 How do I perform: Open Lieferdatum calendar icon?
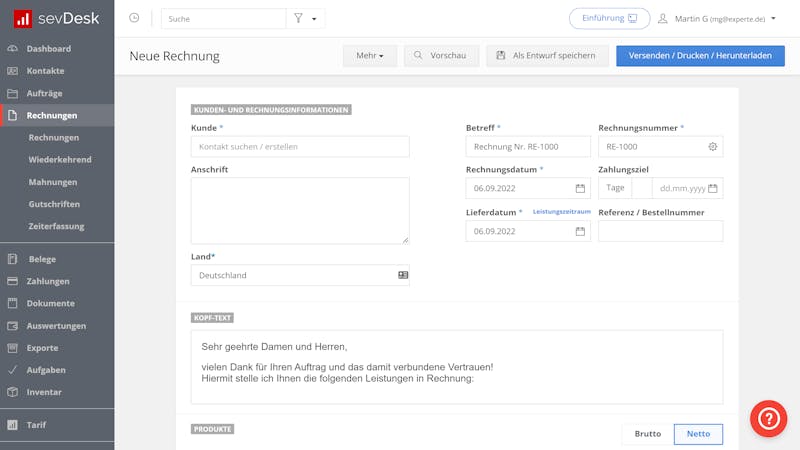point(580,231)
